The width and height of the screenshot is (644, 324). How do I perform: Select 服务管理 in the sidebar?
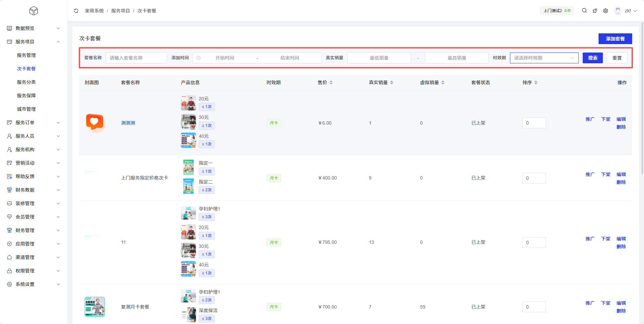(26, 55)
